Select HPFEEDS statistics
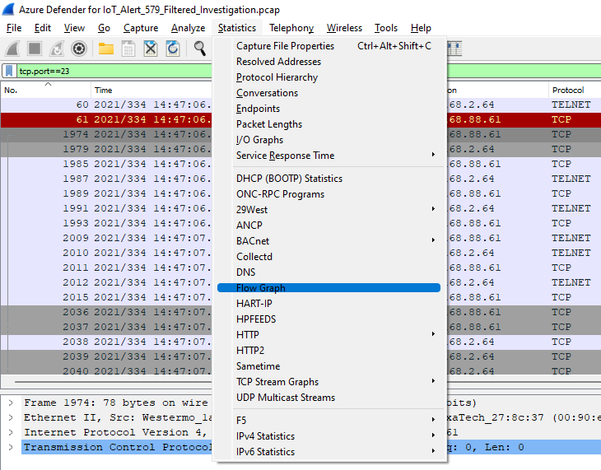 pyautogui.click(x=328, y=319)
